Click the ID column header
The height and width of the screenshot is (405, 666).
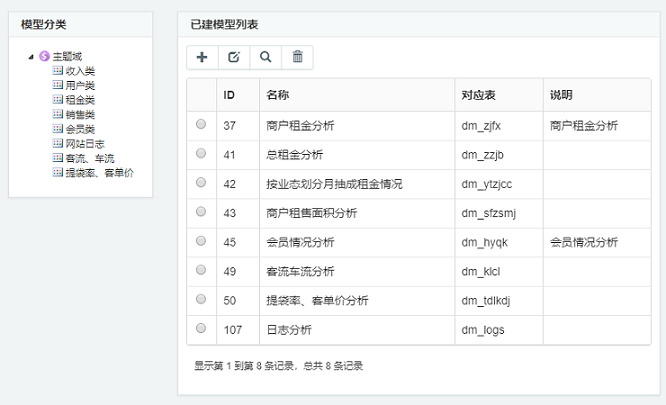click(x=229, y=95)
